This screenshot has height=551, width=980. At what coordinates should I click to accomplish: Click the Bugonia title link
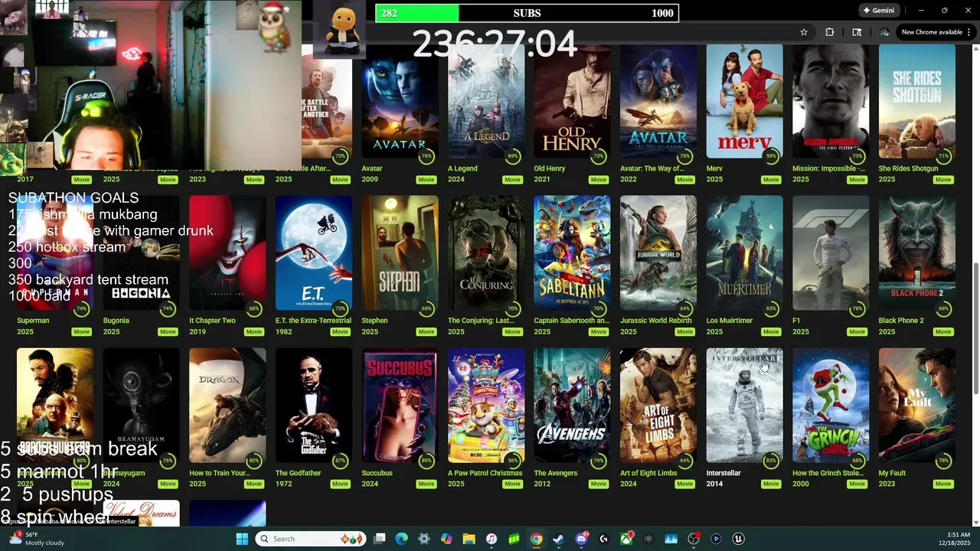point(116,321)
